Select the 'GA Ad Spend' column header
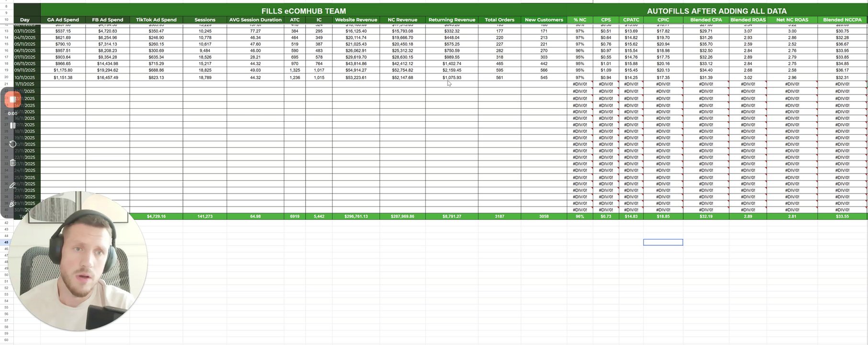The width and height of the screenshot is (868, 345). pyautogui.click(x=63, y=20)
